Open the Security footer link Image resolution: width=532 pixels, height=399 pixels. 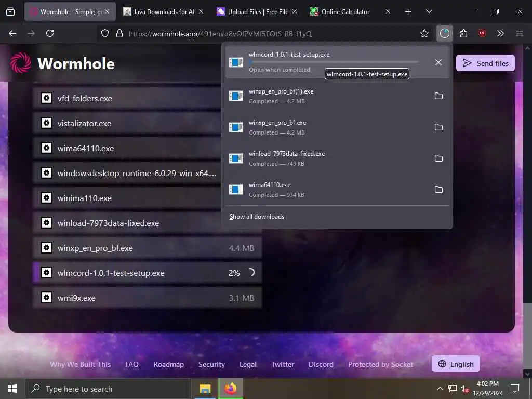click(211, 364)
